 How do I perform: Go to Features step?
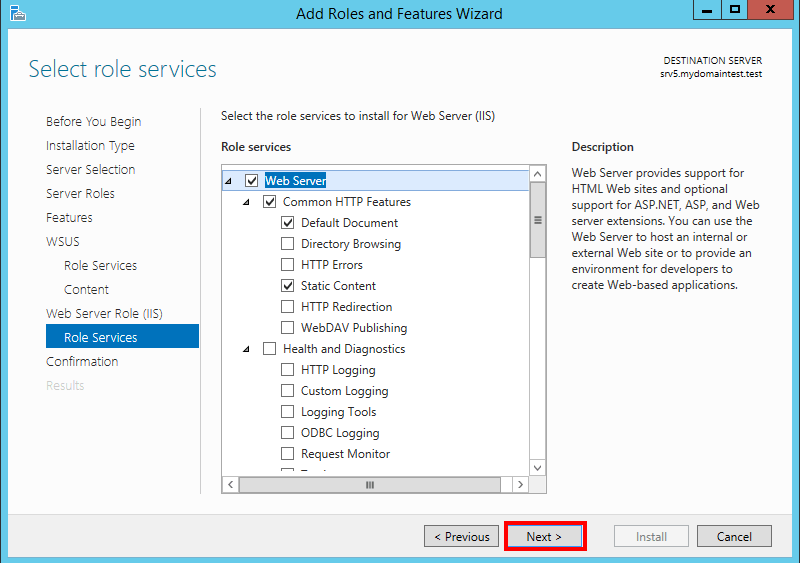pos(69,217)
